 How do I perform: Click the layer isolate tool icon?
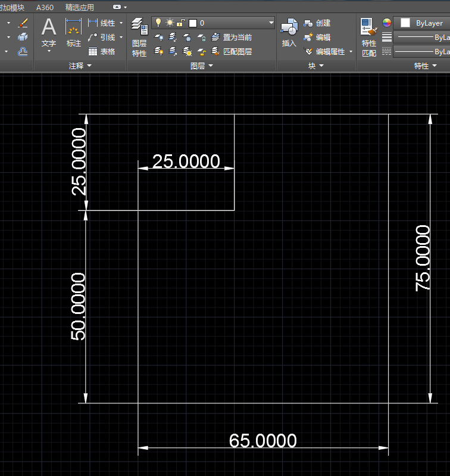(173, 38)
